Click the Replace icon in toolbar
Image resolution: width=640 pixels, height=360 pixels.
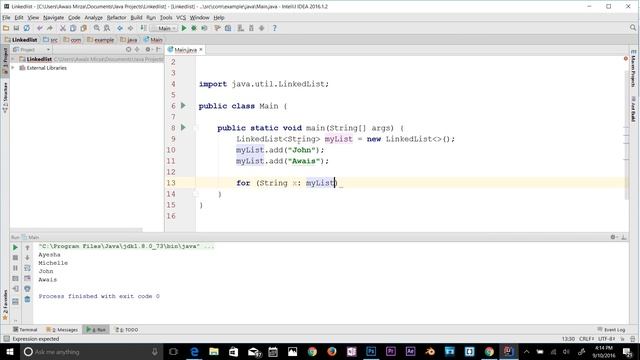point(107,28)
